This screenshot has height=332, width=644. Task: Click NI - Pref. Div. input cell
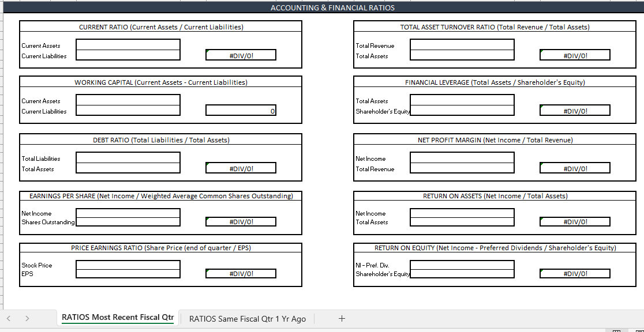click(462, 265)
